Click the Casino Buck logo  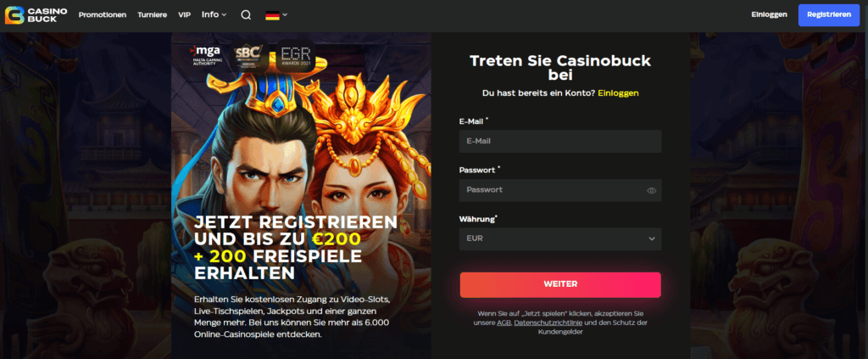(x=36, y=15)
